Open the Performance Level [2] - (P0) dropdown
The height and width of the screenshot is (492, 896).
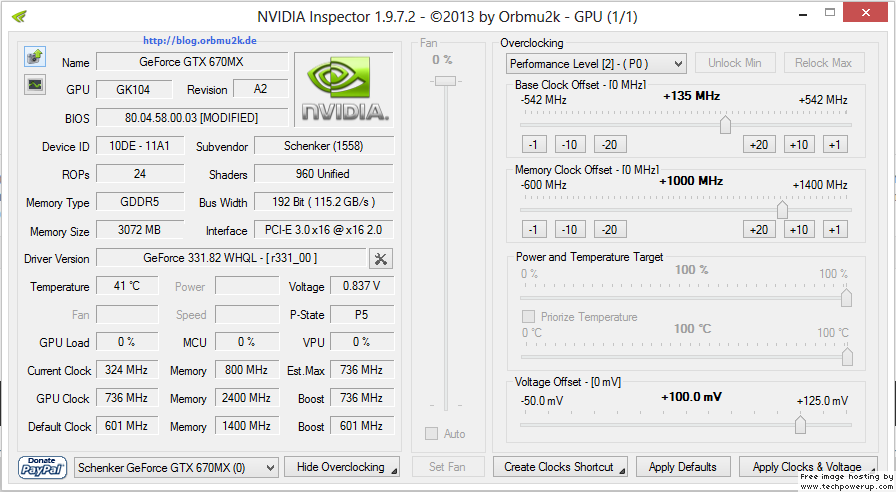(x=596, y=63)
